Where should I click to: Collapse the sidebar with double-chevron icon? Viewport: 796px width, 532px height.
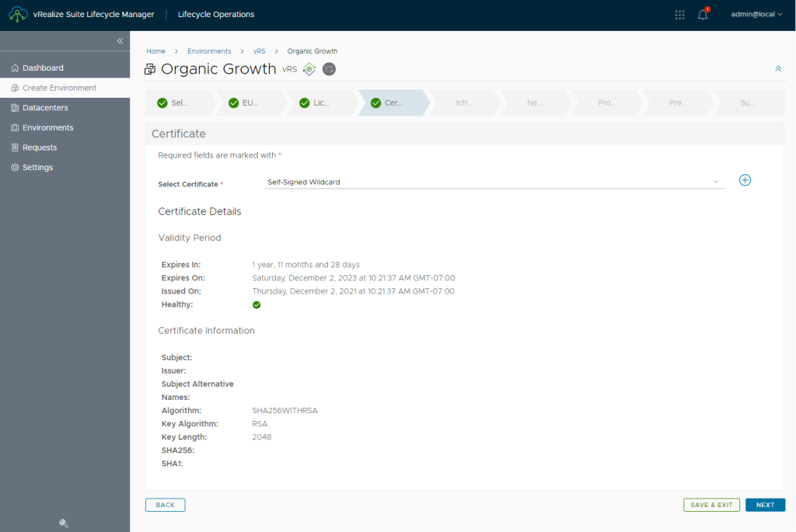[120, 40]
